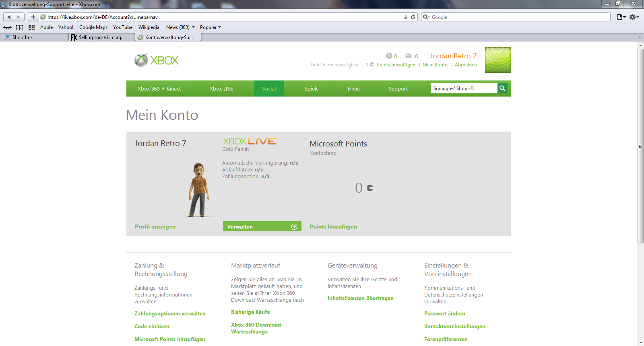Add bookmark with the plus icon

(x=33, y=17)
